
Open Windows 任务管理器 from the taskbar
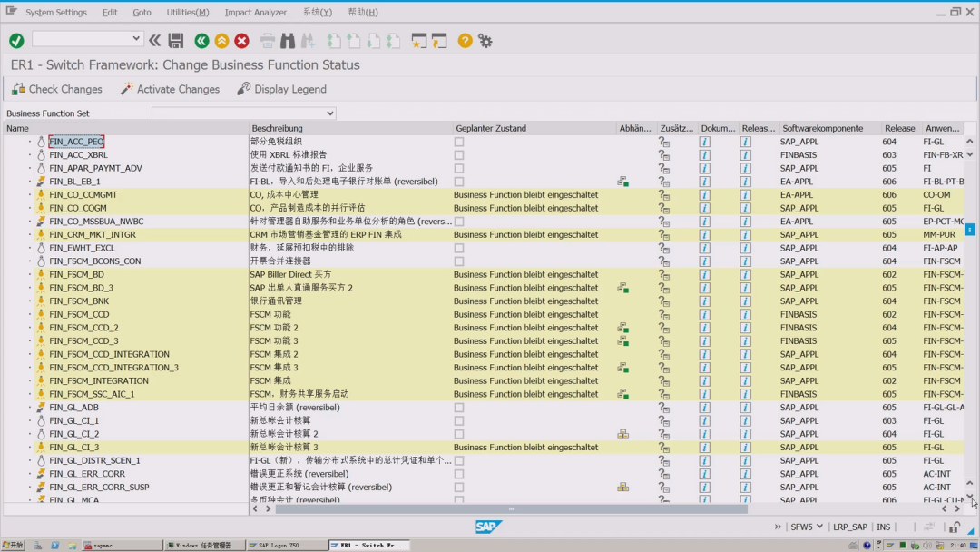[x=204, y=545]
